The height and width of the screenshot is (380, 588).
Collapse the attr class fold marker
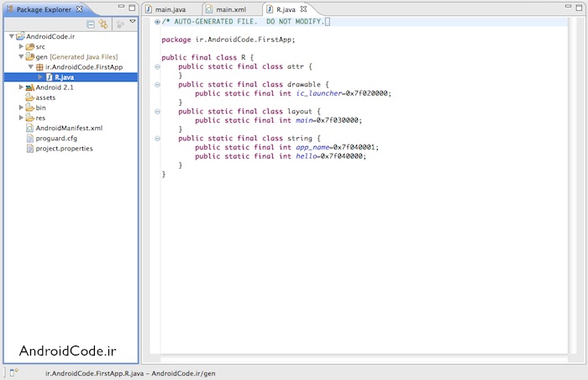point(157,66)
